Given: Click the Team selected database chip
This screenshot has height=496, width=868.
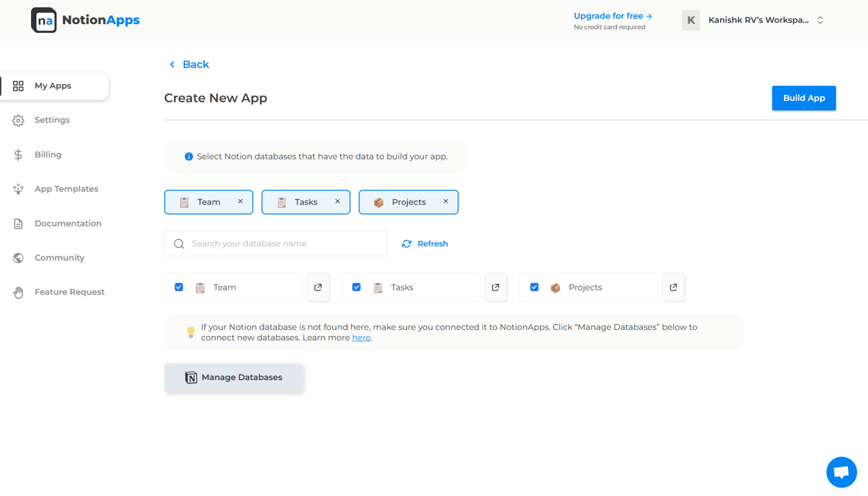Looking at the screenshot, I should pyautogui.click(x=209, y=202).
